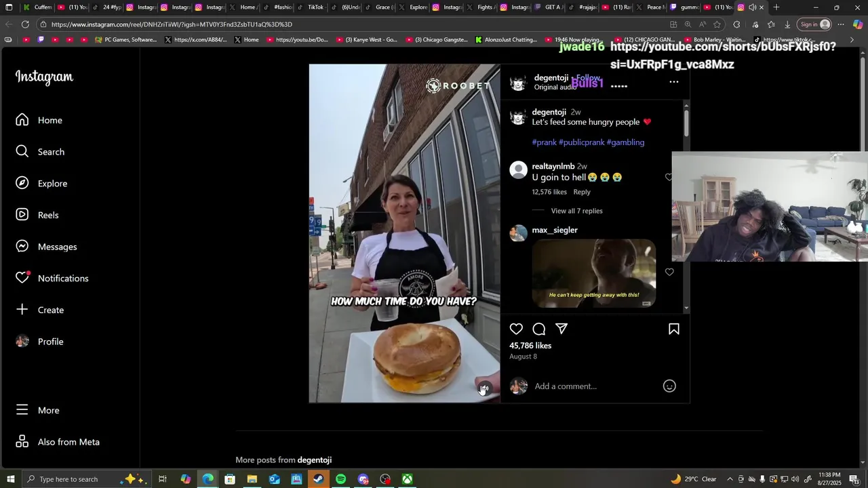The height and width of the screenshot is (488, 868).
Task: Open PC Games, Software bookmark
Action: [126, 40]
